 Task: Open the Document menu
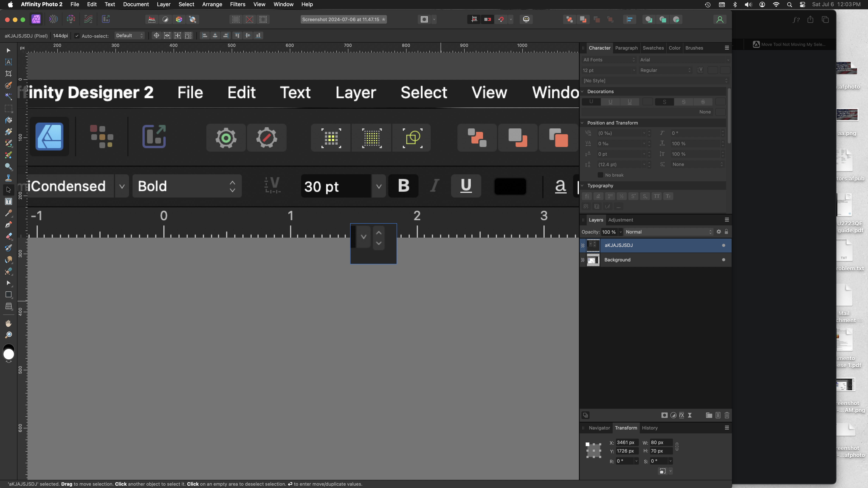click(136, 4)
